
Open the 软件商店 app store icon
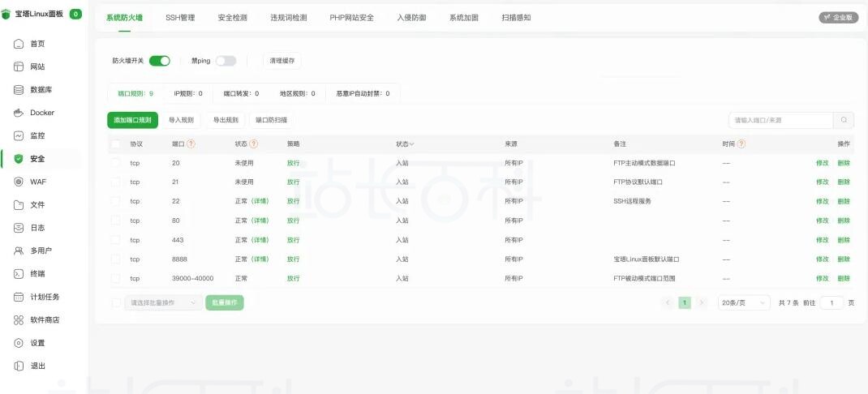19,320
